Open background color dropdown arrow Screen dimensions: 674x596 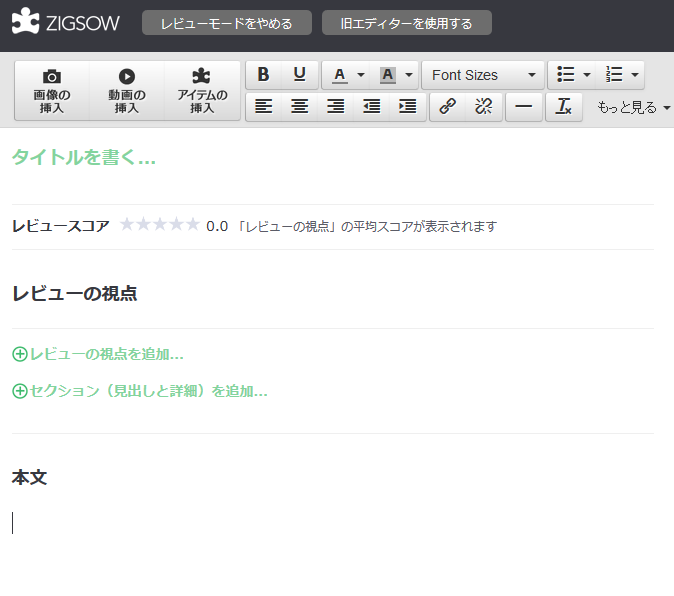pyautogui.click(x=409, y=75)
